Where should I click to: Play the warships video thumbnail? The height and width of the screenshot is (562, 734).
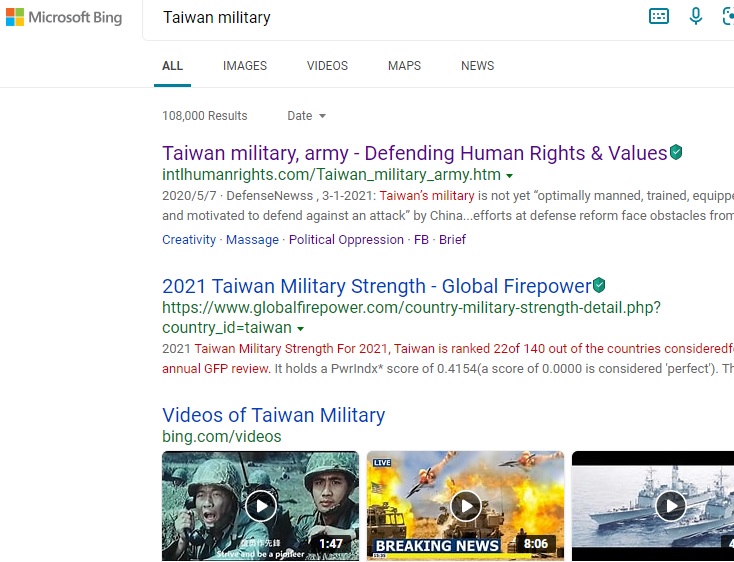670,506
